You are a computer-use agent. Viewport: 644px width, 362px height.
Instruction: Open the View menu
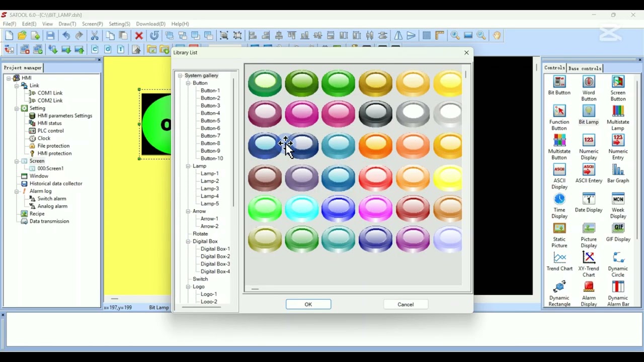47,24
